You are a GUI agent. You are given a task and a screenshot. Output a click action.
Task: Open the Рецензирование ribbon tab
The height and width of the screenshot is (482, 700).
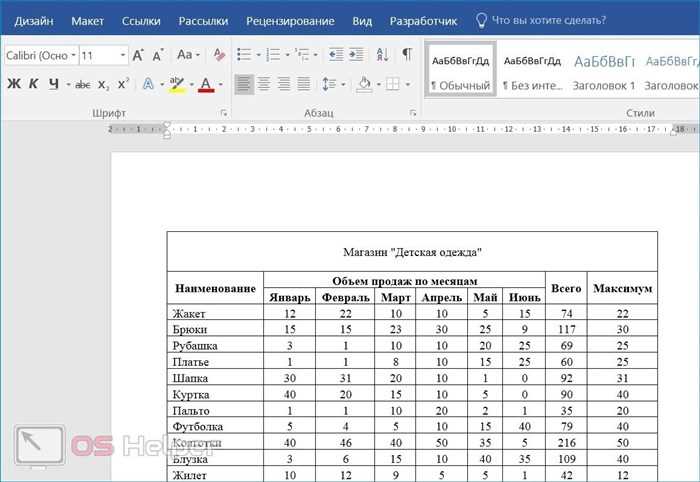click(x=290, y=21)
